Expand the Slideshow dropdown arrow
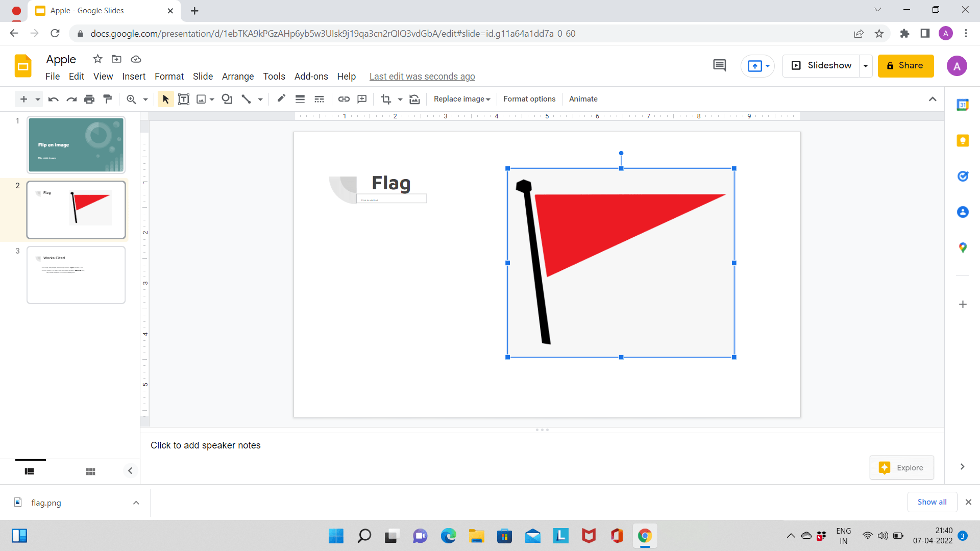 coord(867,65)
